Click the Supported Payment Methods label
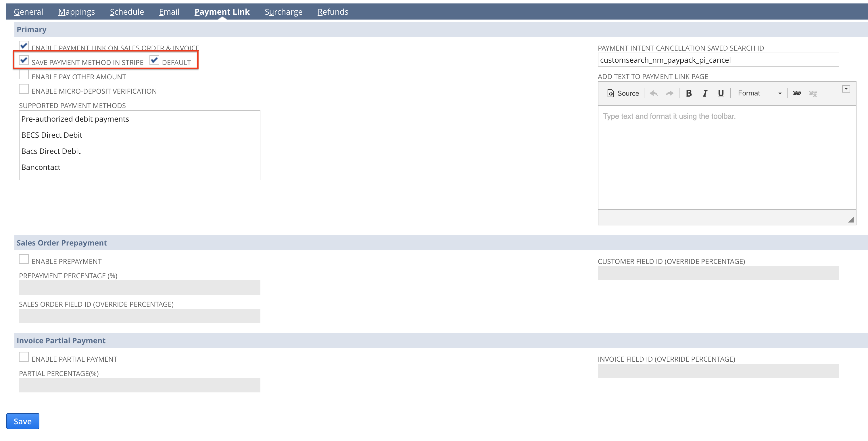868x441 pixels. pos(72,106)
